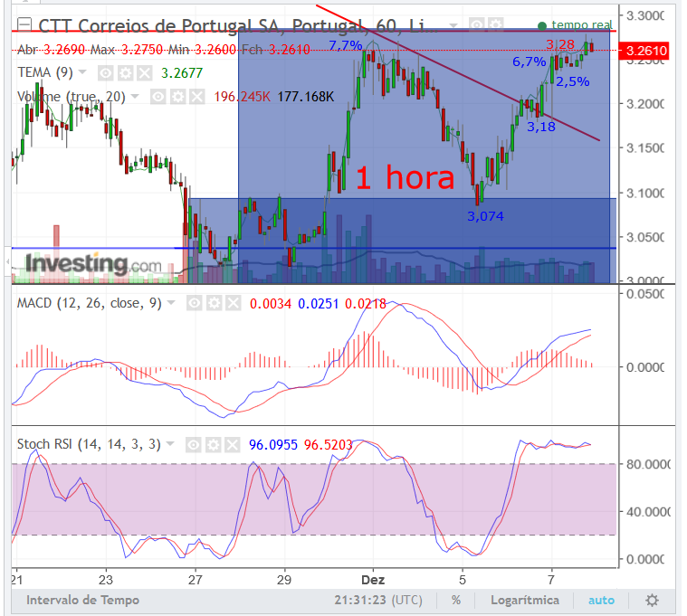Viewport: 687px width, 616px height.
Task: Toggle main series visibility eye icon
Action: (476, 24)
